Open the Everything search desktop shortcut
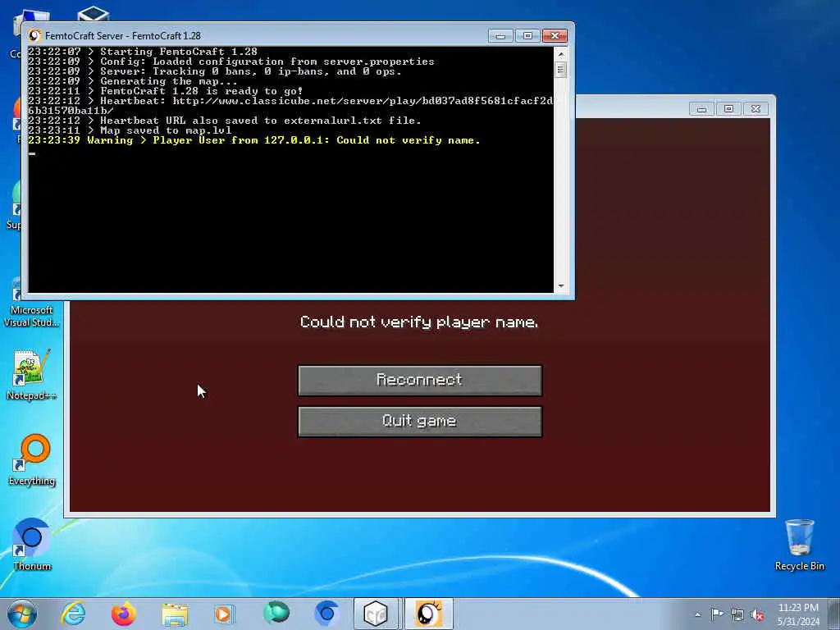 (x=32, y=459)
